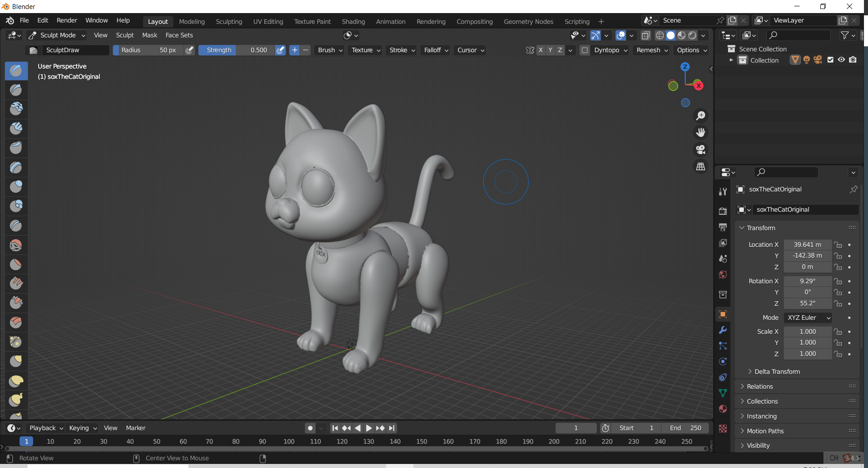868x468 pixels.
Task: Enable the Dyntopo checkbox
Action: tap(585, 50)
